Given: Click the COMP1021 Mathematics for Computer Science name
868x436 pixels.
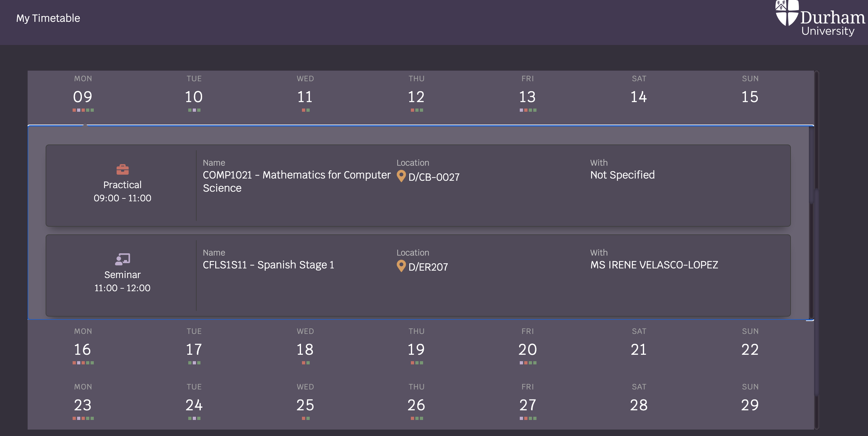Looking at the screenshot, I should [297, 181].
